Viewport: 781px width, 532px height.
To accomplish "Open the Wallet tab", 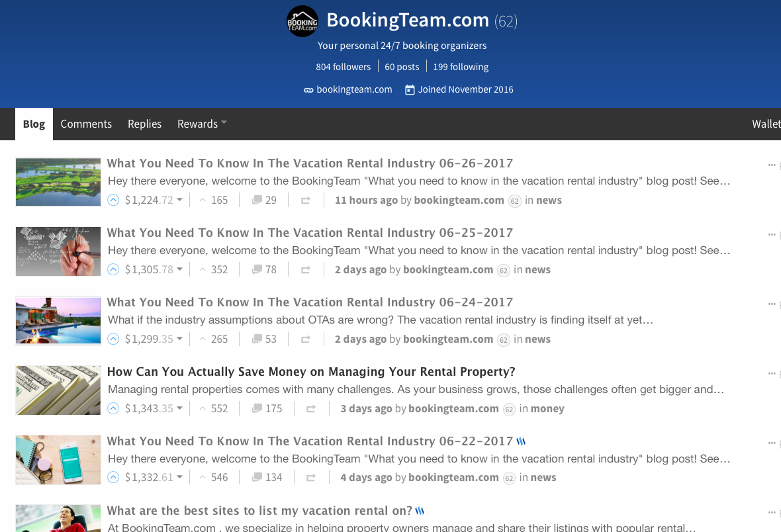I will [x=766, y=124].
